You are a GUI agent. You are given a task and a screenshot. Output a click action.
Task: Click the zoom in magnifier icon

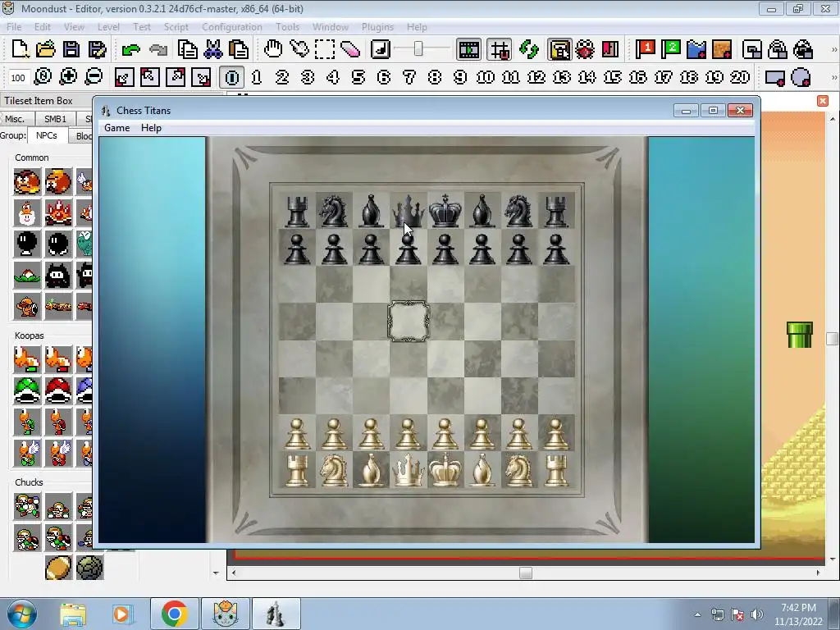(x=68, y=77)
